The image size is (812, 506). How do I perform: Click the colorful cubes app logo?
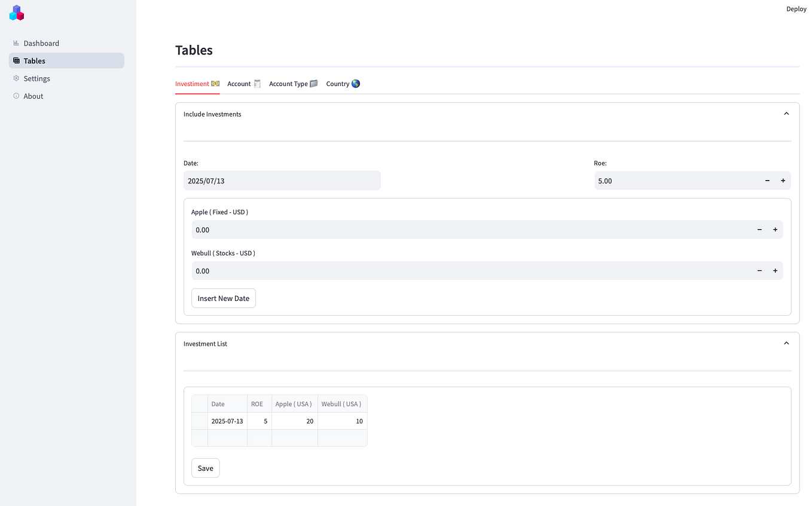(x=16, y=13)
